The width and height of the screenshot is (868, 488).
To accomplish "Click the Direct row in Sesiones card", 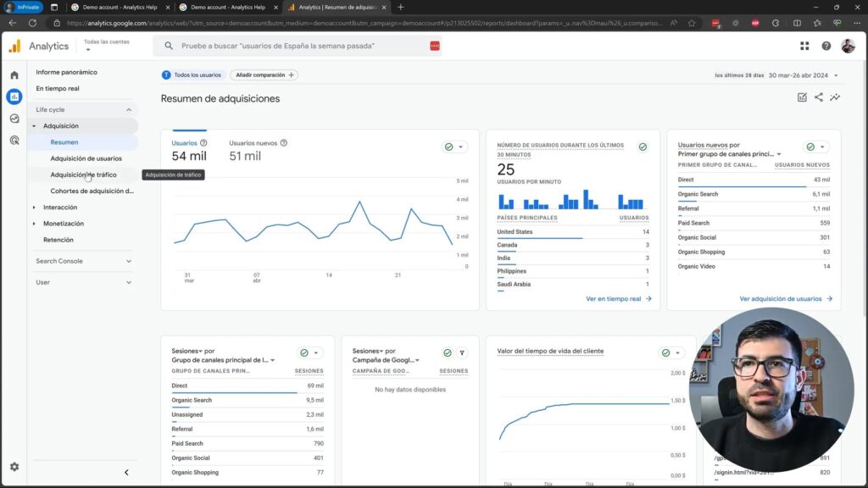I will [248, 386].
